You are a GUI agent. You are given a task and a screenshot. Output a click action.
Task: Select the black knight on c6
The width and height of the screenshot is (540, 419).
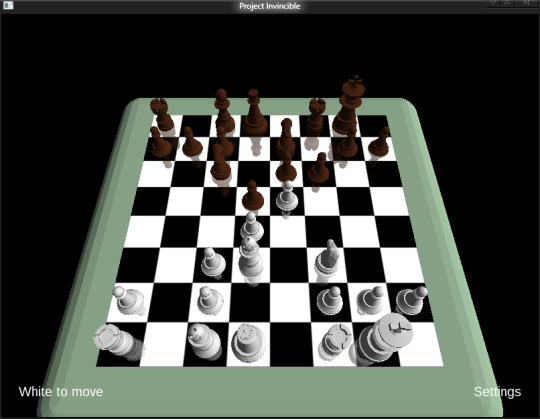(220, 162)
